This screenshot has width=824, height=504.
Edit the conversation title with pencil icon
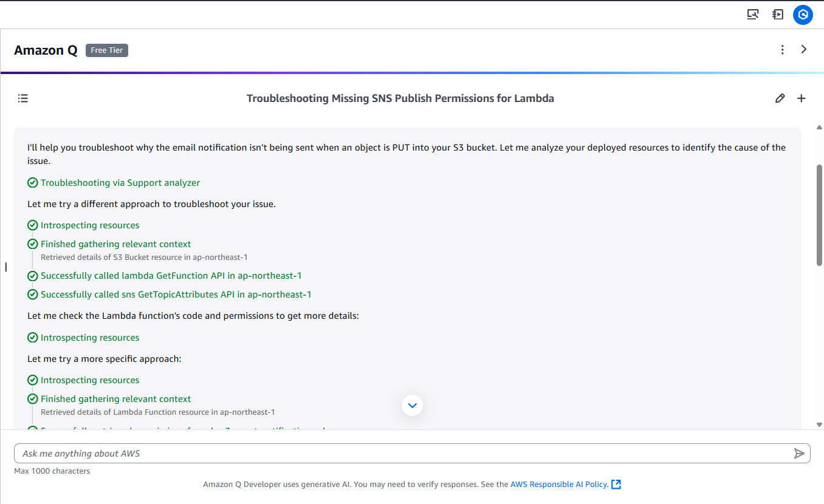tap(780, 98)
